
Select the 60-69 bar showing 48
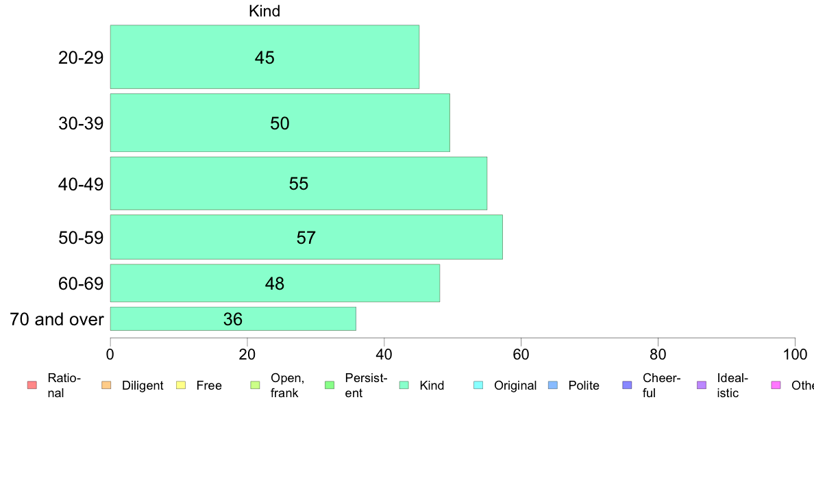point(275,283)
